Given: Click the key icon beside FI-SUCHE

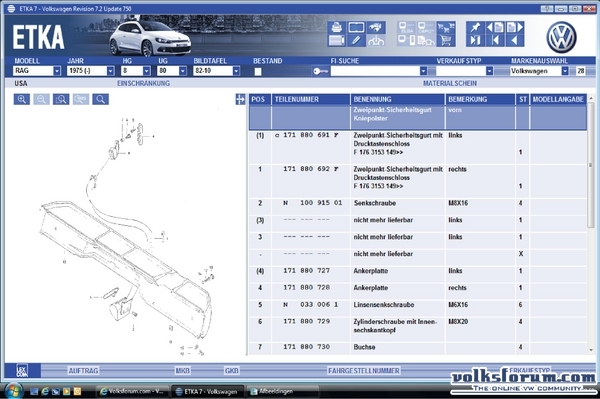Looking at the screenshot, I should (321, 71).
